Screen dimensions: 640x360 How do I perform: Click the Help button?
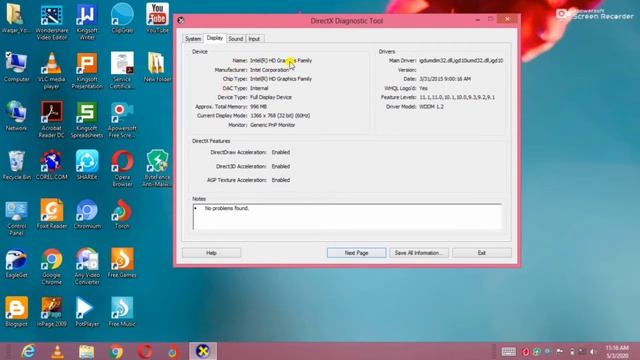point(211,253)
